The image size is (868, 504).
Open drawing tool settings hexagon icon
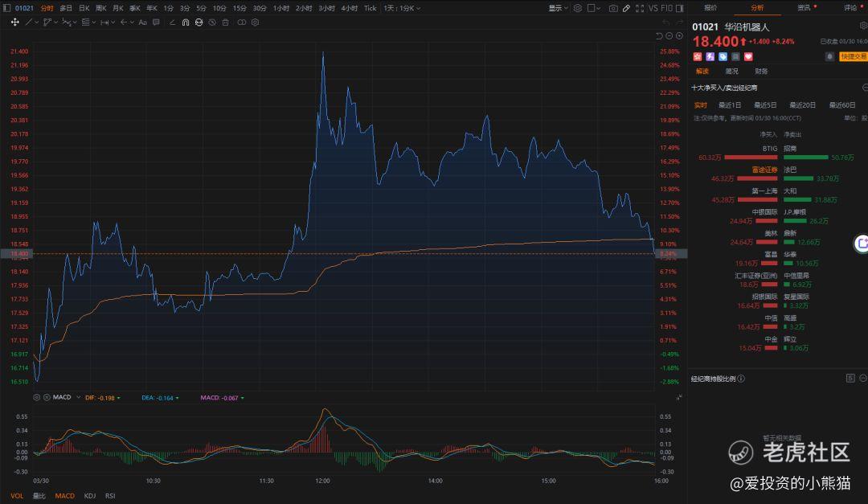pos(256,23)
